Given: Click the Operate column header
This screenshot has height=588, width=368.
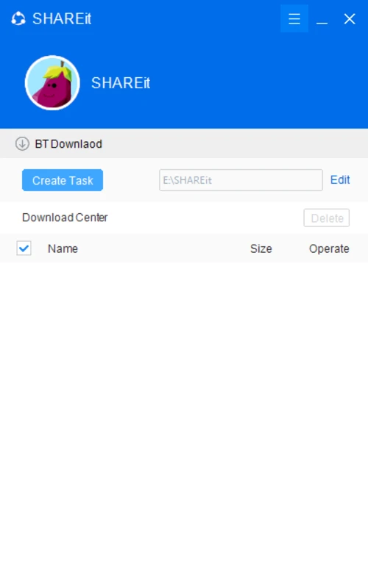Looking at the screenshot, I should 329,248.
